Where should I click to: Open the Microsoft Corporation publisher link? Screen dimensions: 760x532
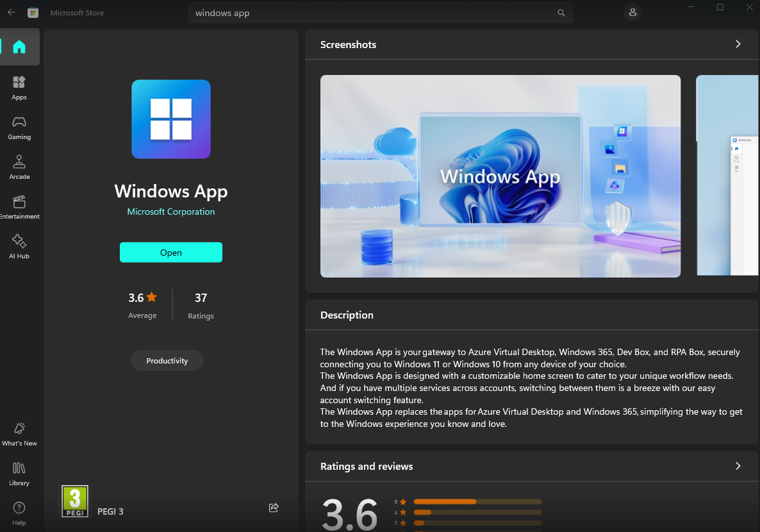[x=171, y=212]
